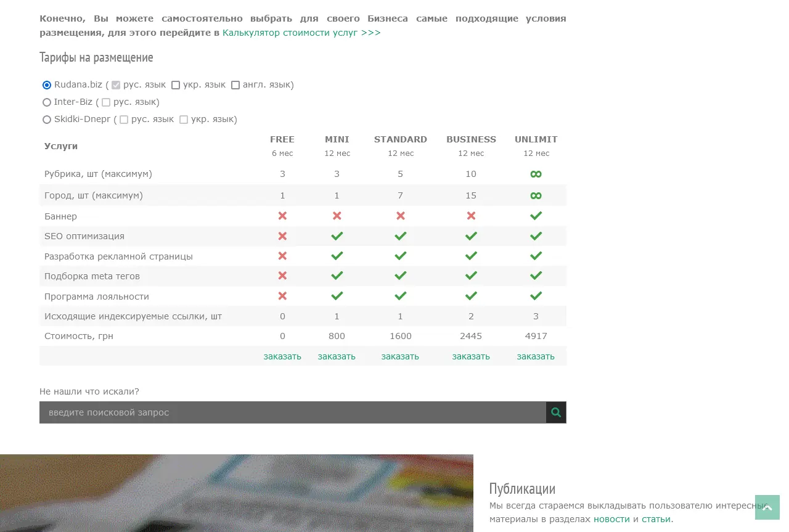The width and height of the screenshot is (789, 532).
Task: Click the infinity icon in the Рубрика row
Action: (x=536, y=174)
